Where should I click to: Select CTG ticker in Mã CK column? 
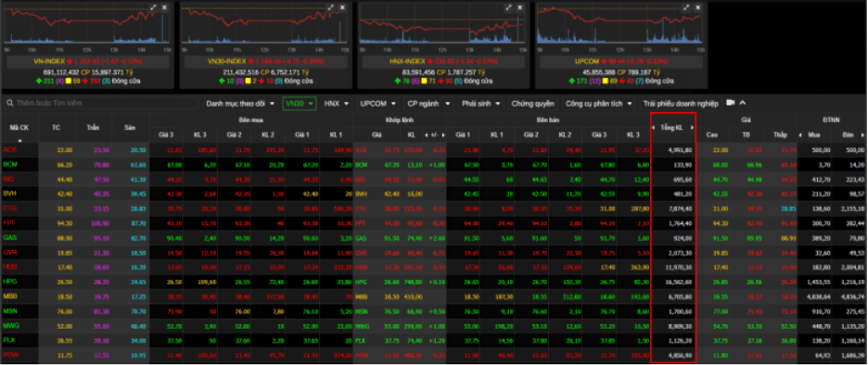[x=10, y=208]
